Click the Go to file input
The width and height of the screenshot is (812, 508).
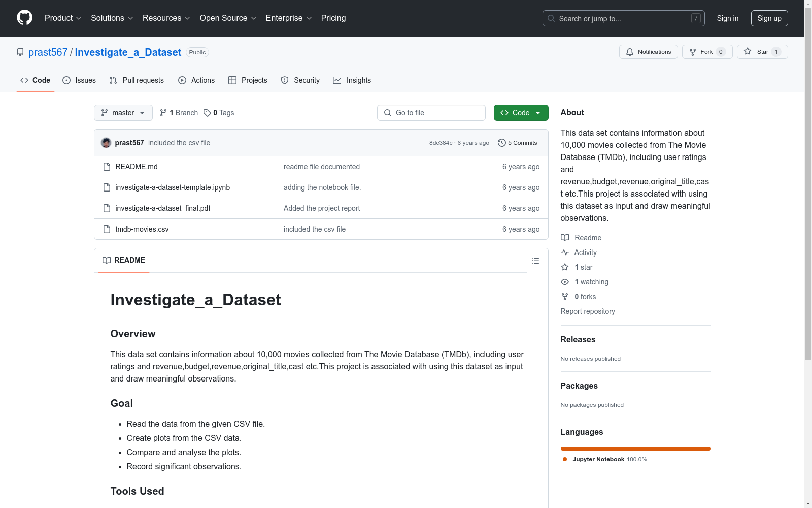[x=431, y=113]
